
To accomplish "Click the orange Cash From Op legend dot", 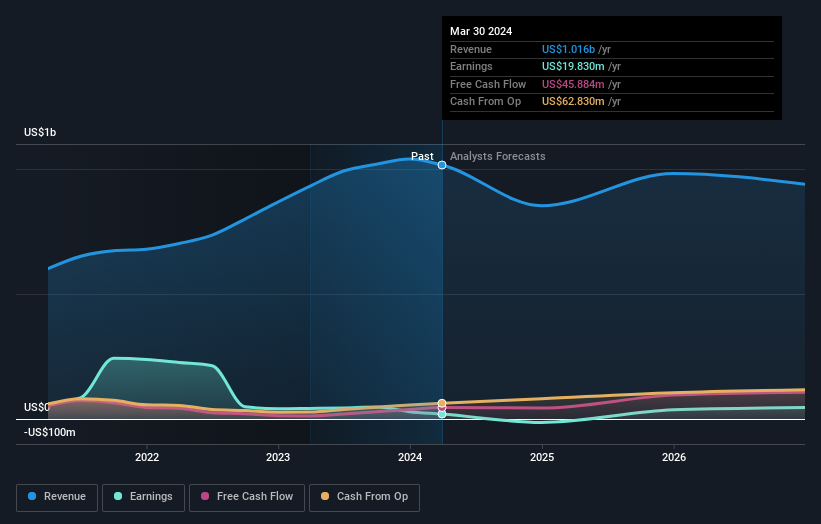I will 325,496.
